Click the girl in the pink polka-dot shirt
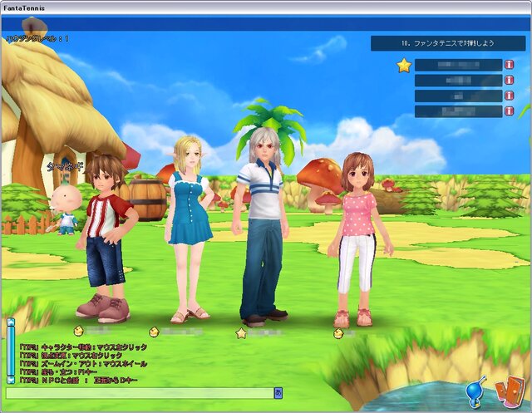Viewport: 532px width, 413px height. tap(358, 239)
